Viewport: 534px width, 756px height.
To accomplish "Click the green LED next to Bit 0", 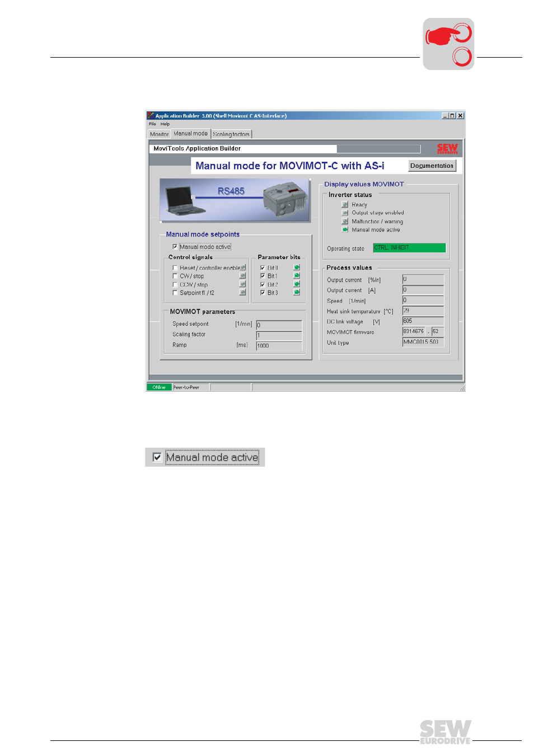I will [297, 267].
